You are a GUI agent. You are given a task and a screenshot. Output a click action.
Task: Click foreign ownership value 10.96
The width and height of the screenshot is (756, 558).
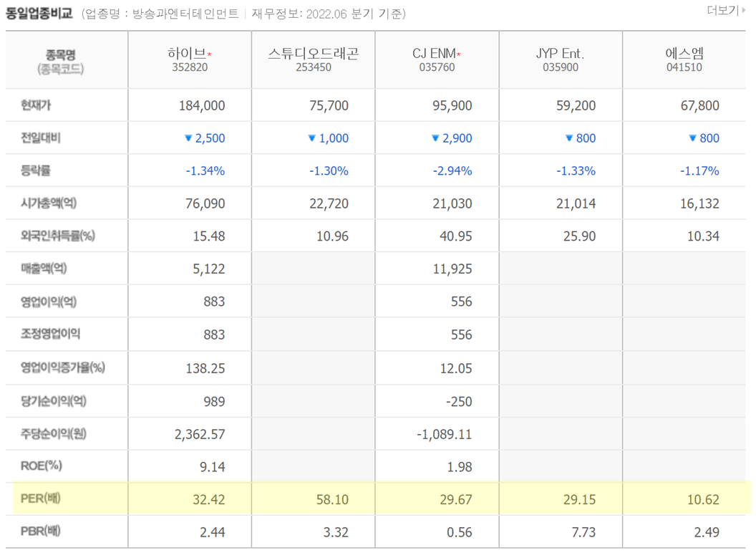[x=333, y=236]
